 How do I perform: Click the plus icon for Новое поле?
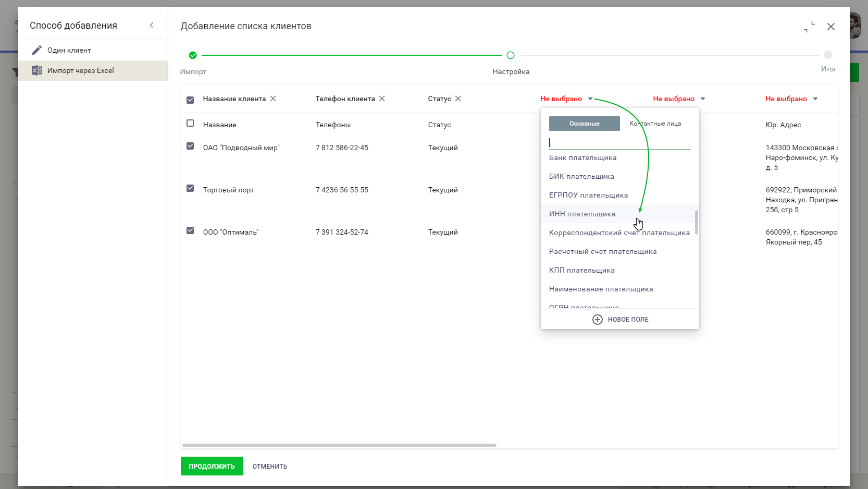click(598, 320)
